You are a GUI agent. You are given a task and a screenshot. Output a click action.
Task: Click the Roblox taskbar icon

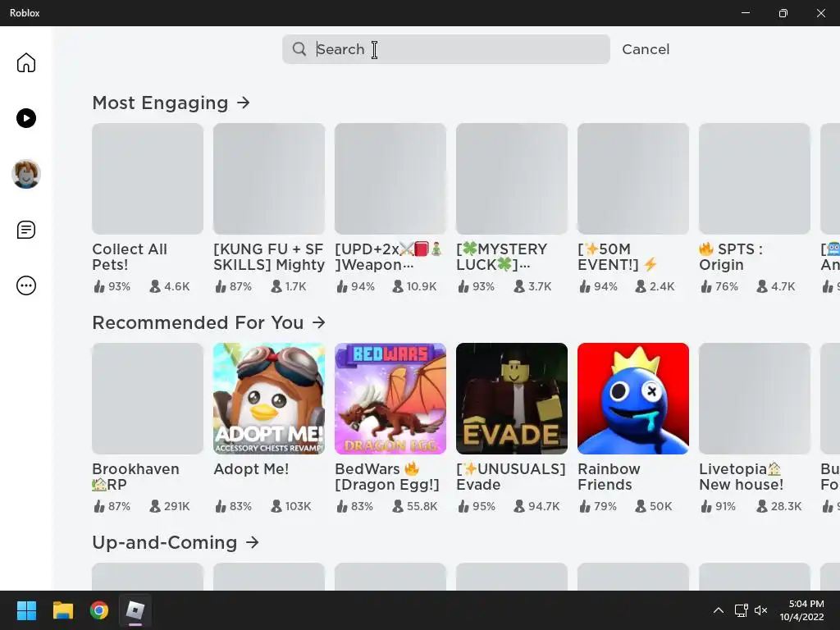[x=135, y=610]
